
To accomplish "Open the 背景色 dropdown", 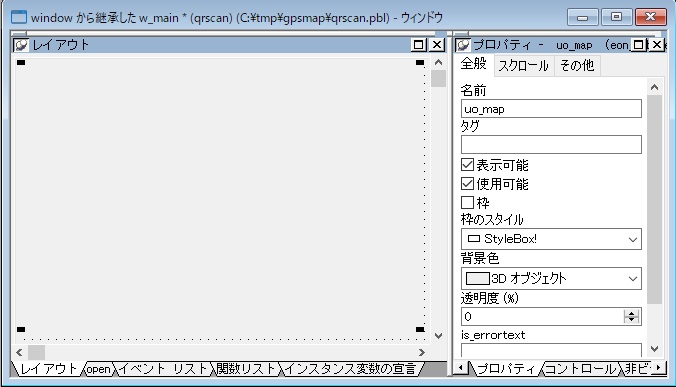I will click(x=551, y=279).
